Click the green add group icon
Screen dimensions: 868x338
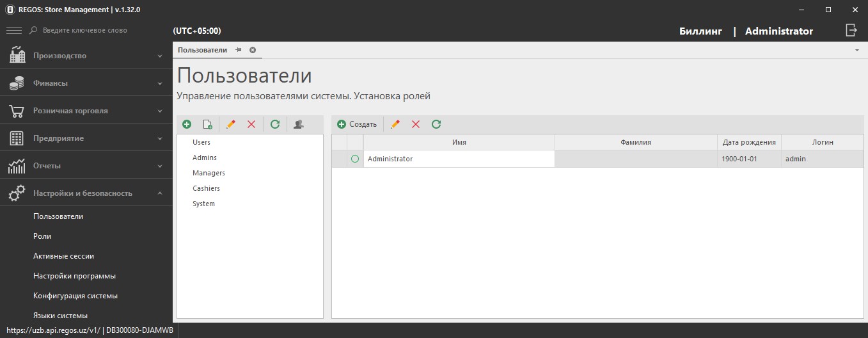click(187, 124)
